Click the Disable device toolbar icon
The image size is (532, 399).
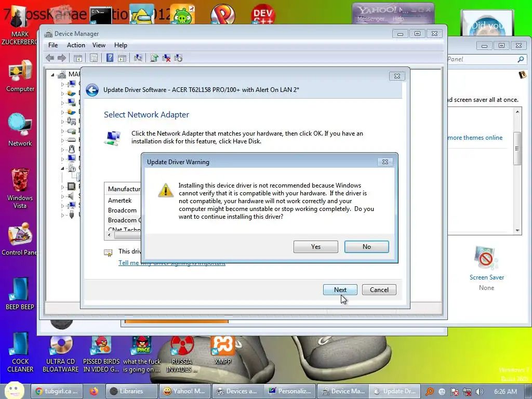178,58
